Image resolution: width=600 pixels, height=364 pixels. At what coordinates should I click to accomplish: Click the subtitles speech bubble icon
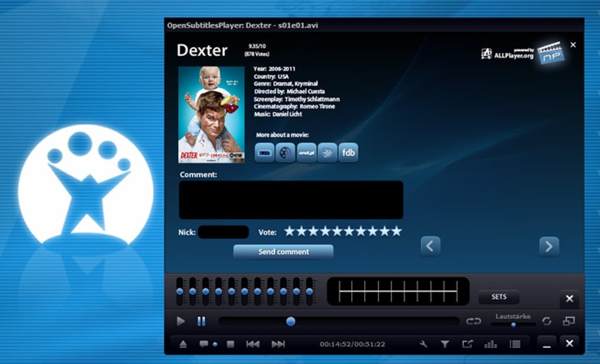tap(204, 344)
